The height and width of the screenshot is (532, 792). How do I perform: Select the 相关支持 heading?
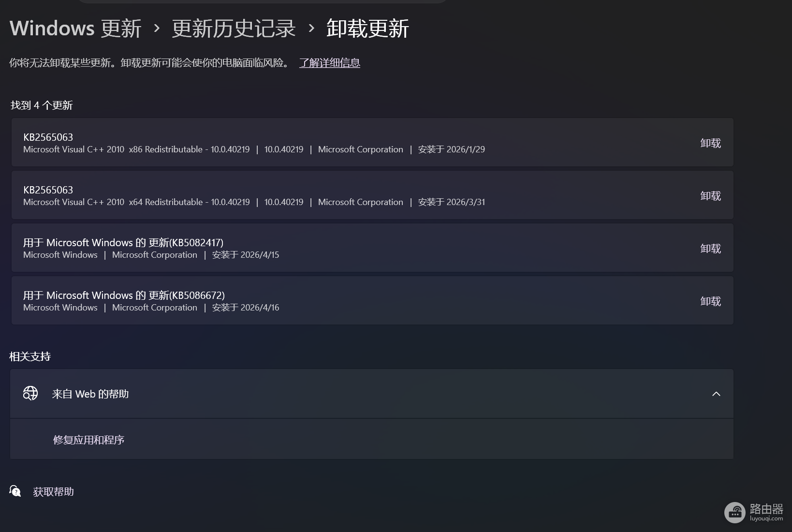(x=30, y=356)
